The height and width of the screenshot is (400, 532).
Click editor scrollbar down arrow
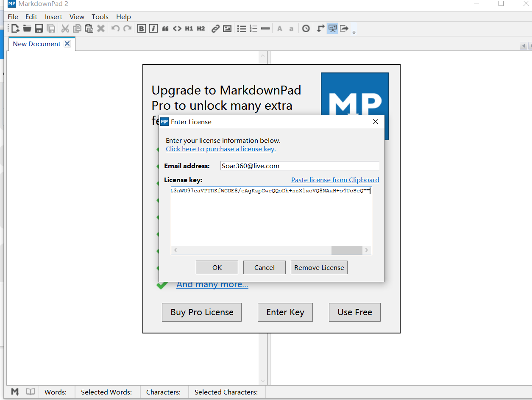point(263,381)
